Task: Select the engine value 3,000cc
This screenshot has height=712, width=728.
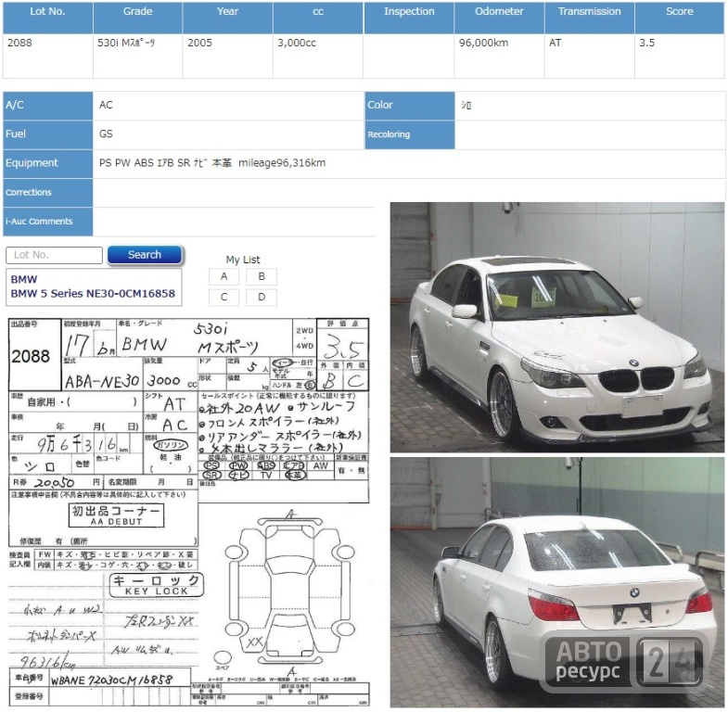Action: click(297, 43)
